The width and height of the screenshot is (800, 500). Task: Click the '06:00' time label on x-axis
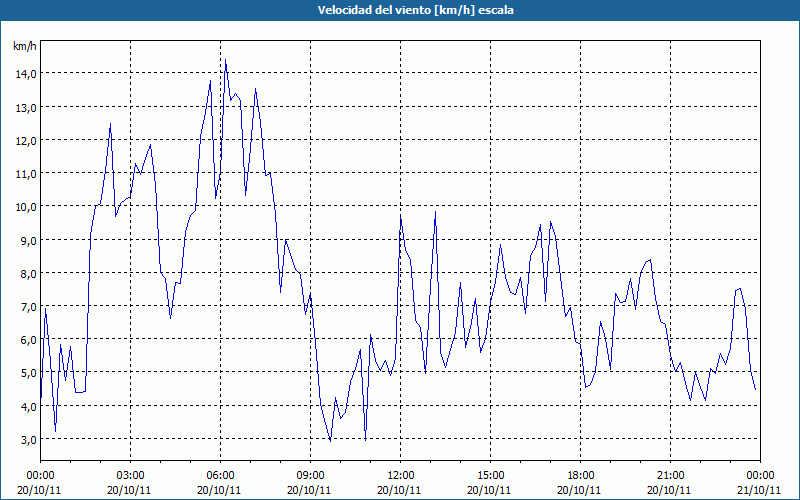point(220,476)
